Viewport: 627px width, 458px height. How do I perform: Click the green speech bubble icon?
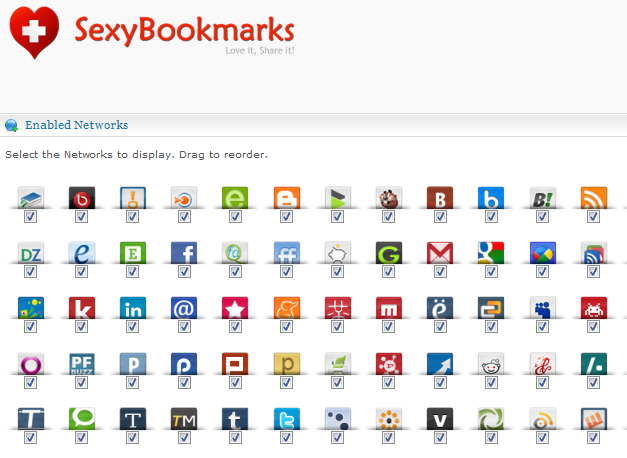[x=82, y=419]
